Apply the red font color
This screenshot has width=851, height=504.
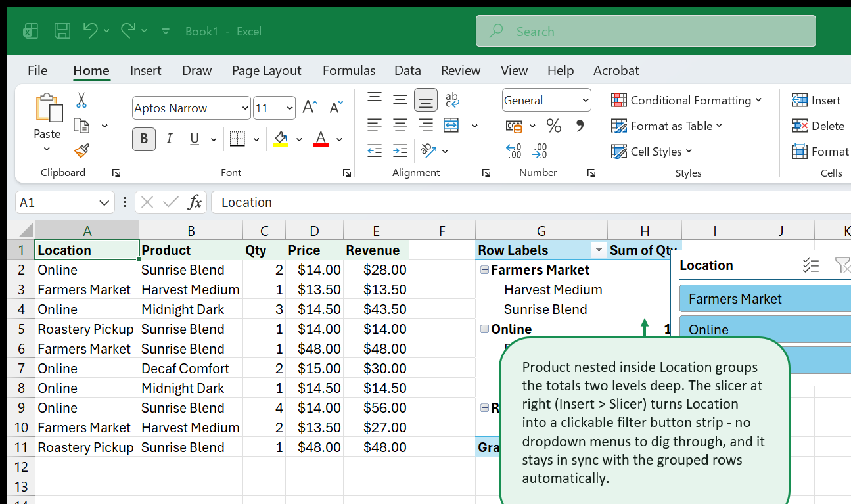point(321,139)
